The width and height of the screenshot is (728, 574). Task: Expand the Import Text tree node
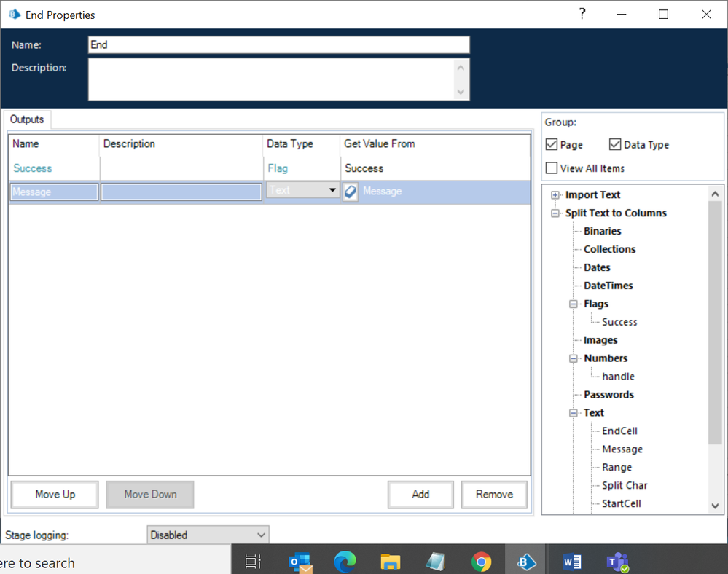click(x=555, y=195)
